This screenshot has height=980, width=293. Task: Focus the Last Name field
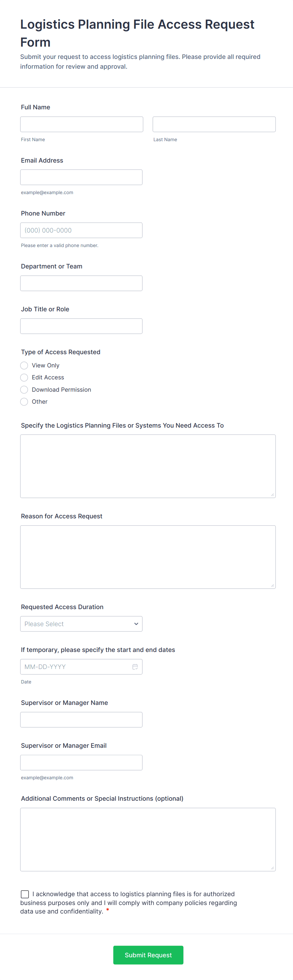tap(214, 124)
